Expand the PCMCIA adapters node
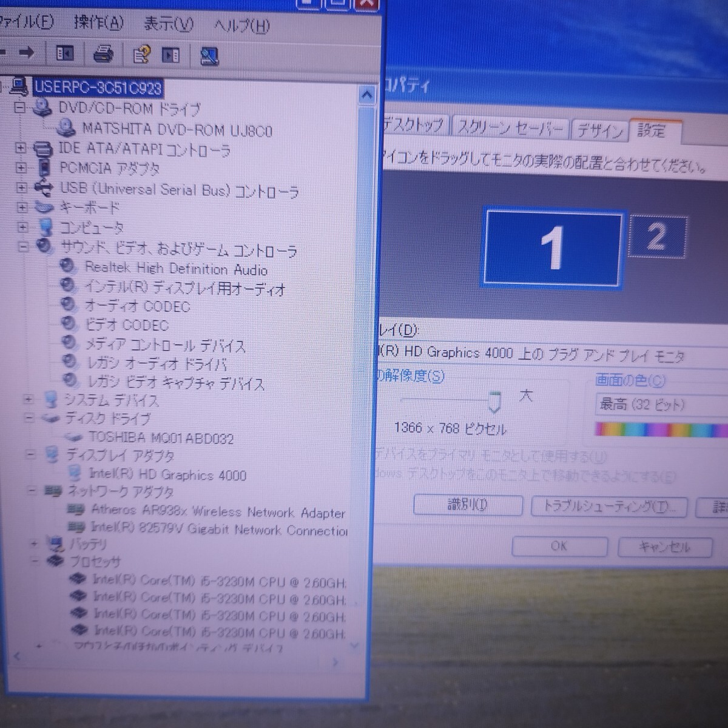Screen dimensions: 728x728 point(21,167)
